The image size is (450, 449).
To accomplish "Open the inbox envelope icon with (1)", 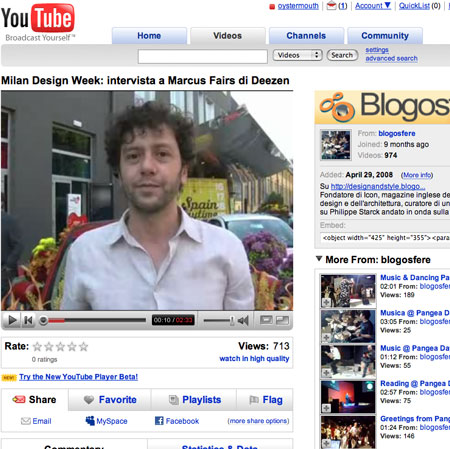I will tap(331, 6).
